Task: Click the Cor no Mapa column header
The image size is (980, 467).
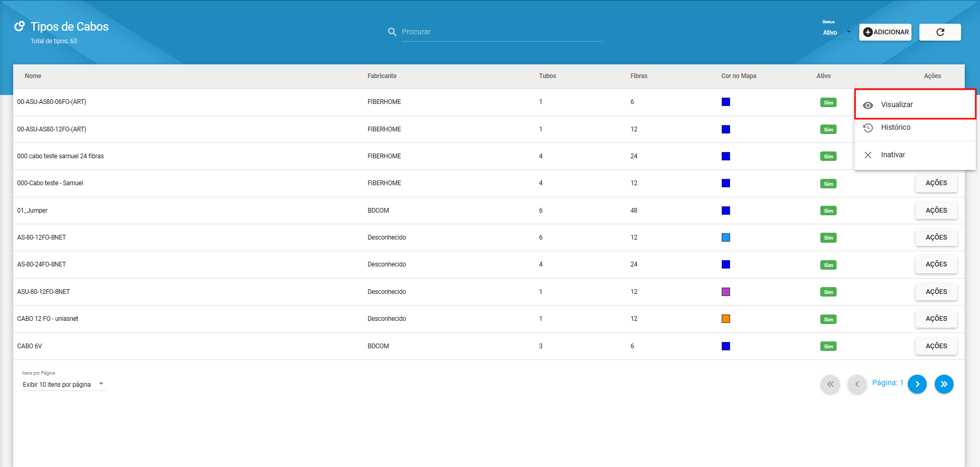Action: tap(739, 76)
